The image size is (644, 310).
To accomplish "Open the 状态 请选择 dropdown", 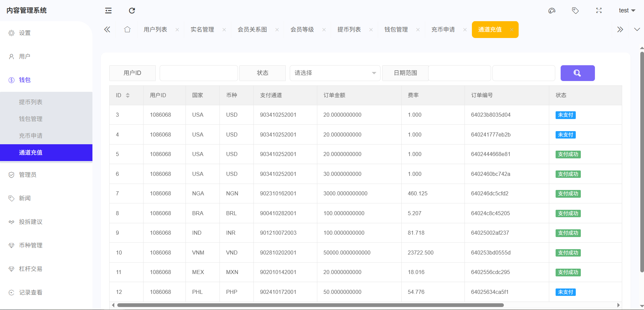I will point(335,73).
